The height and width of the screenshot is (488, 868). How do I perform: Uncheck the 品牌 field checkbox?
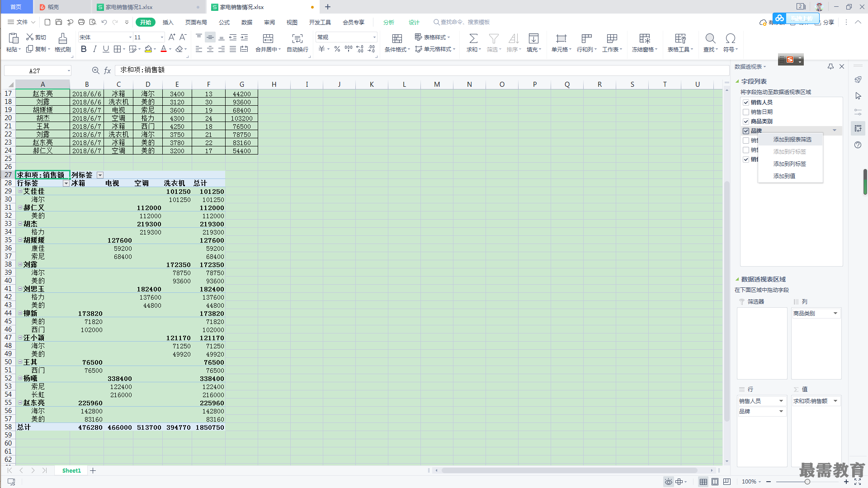(746, 131)
